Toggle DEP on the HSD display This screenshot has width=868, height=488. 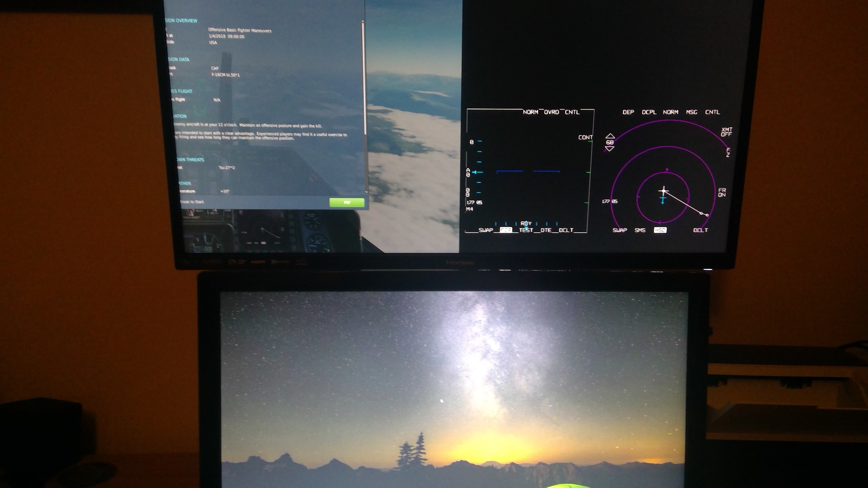tap(628, 112)
